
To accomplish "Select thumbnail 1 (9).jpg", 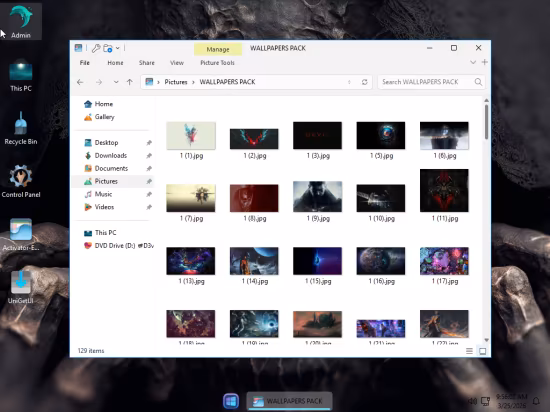I will (317, 197).
